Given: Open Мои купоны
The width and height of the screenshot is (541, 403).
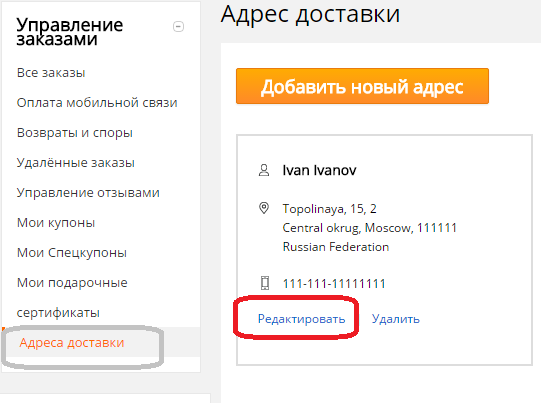Looking at the screenshot, I should coord(56,223).
